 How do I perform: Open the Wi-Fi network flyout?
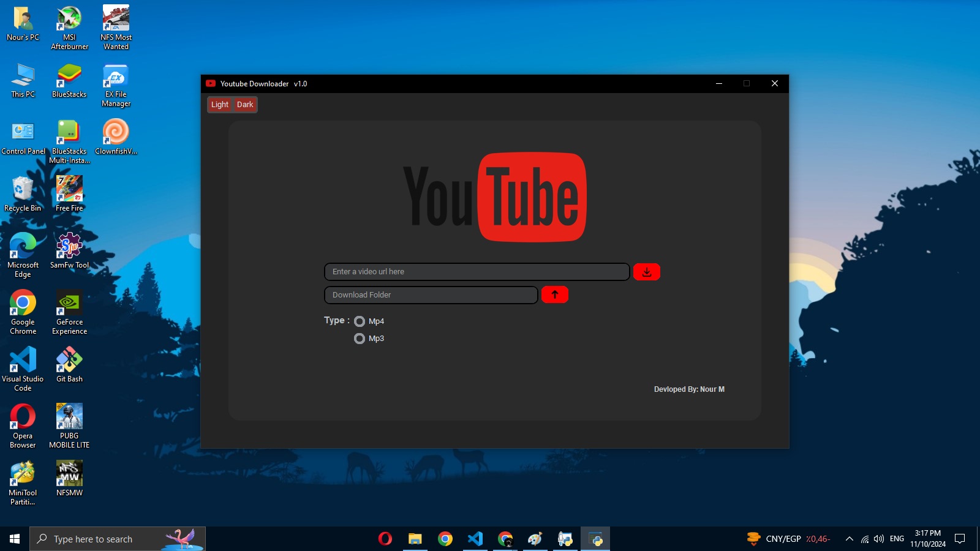865,539
